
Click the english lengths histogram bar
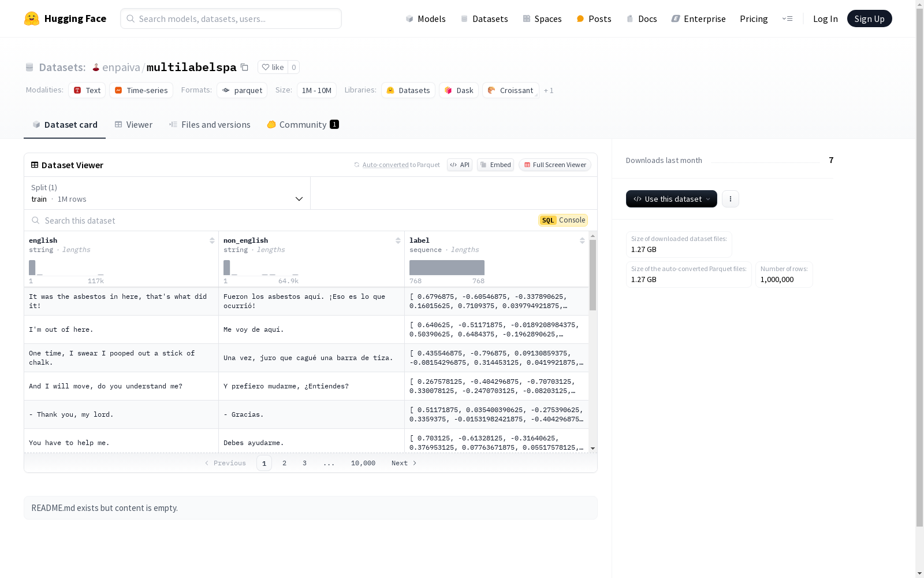coord(32,268)
